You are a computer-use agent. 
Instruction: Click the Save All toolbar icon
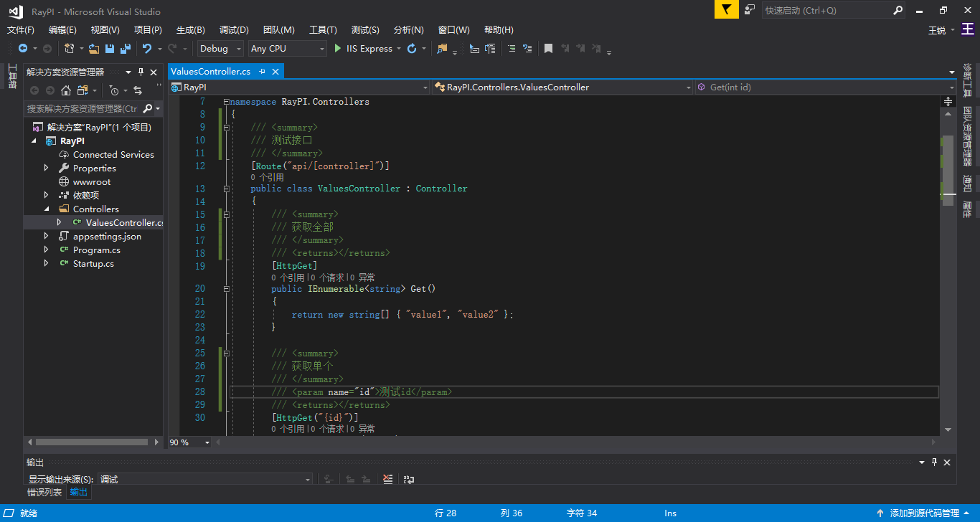(126, 49)
